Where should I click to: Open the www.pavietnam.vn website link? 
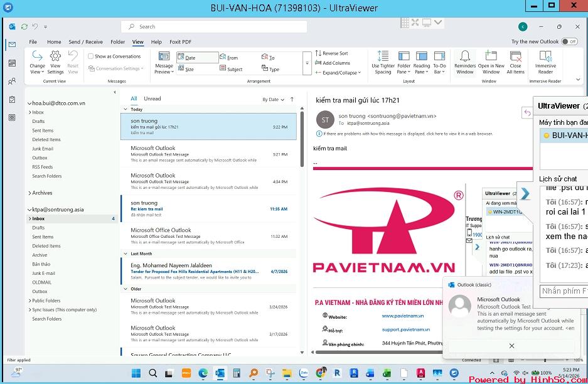[403, 316]
